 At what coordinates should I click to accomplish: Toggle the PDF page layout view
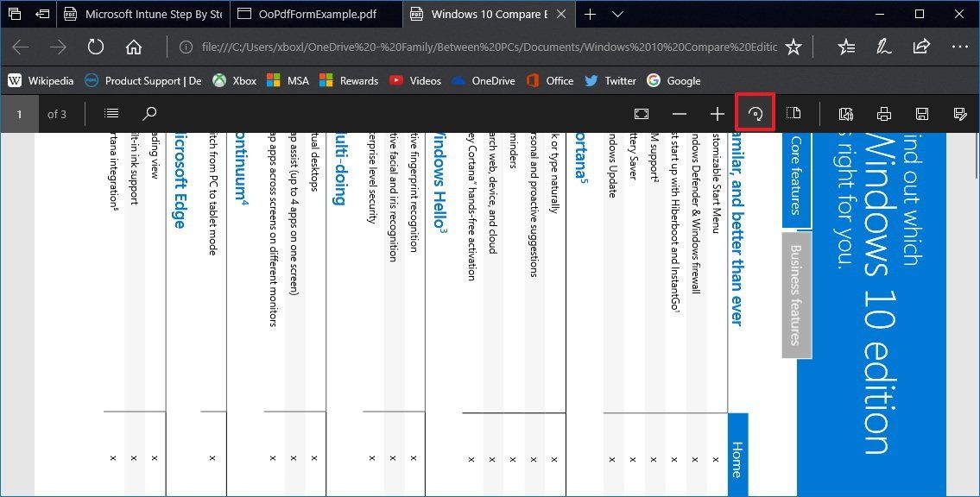tap(793, 114)
